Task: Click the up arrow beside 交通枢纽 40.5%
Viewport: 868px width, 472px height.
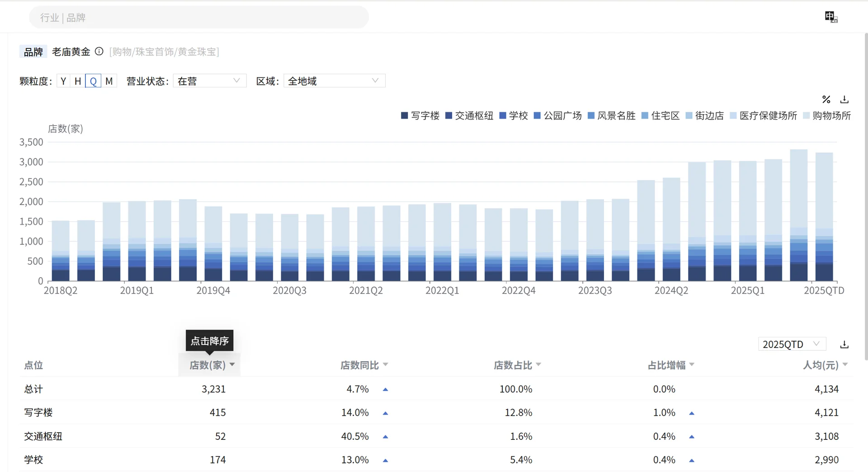Action: point(385,437)
